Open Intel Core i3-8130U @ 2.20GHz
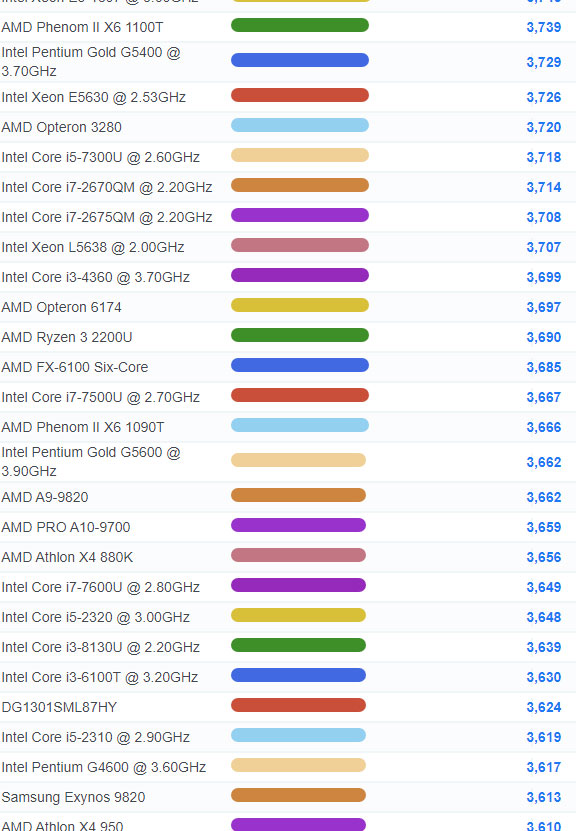 coord(100,647)
